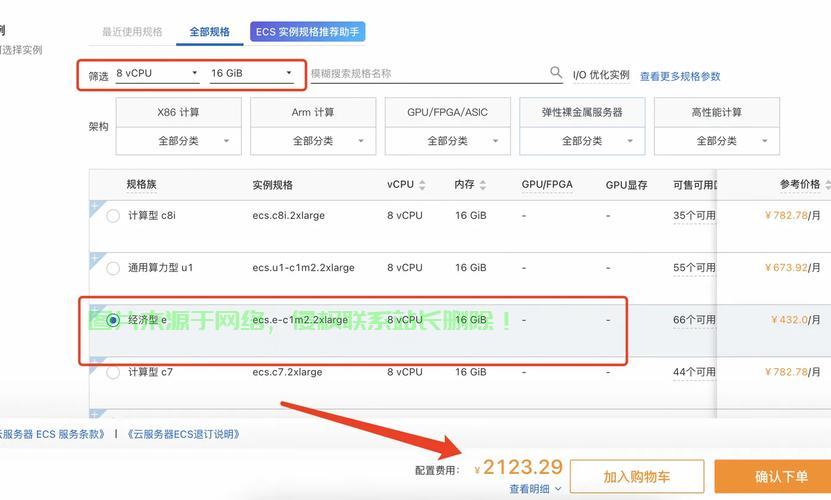Image resolution: width=831 pixels, height=500 pixels.
Task: Choose 高性能计算 architecture tab
Action: click(717, 112)
